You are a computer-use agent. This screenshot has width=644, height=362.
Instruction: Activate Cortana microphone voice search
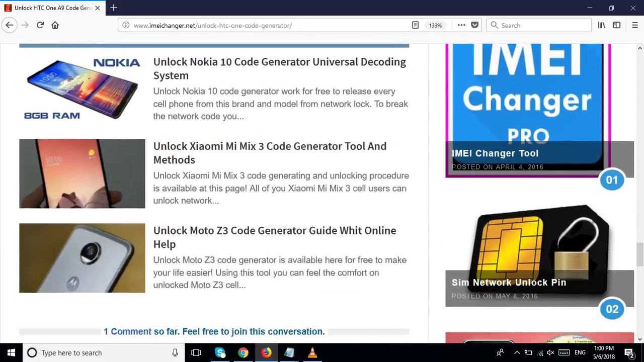[175, 352]
